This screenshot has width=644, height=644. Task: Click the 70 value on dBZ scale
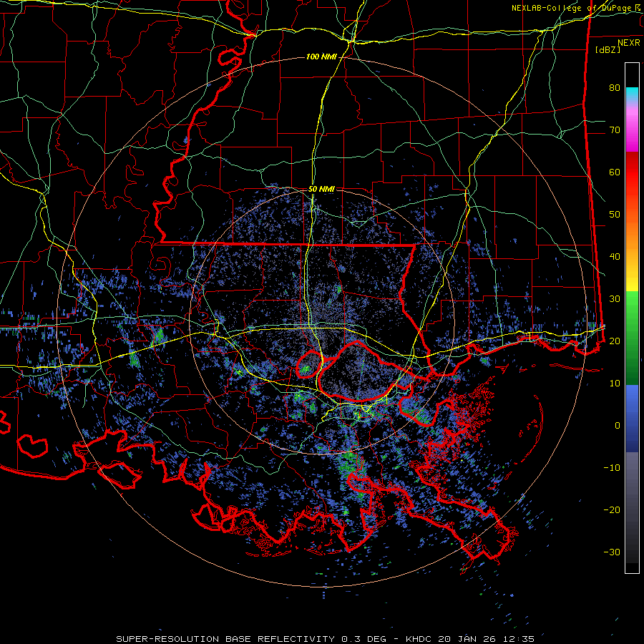click(615, 130)
